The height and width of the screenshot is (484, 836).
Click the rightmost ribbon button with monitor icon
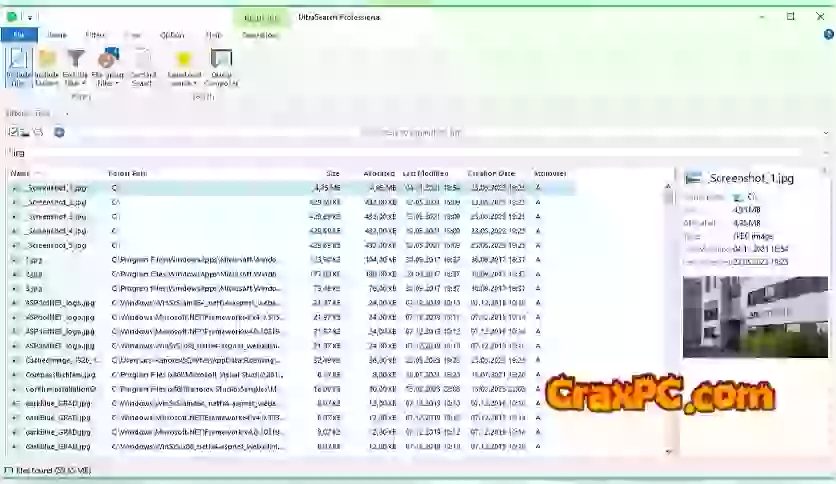221,67
